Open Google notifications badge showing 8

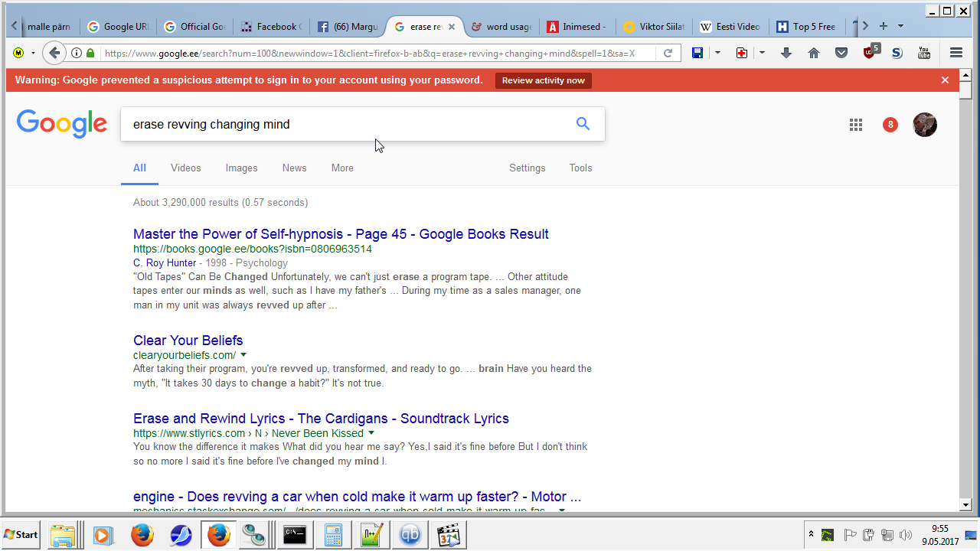pos(890,125)
